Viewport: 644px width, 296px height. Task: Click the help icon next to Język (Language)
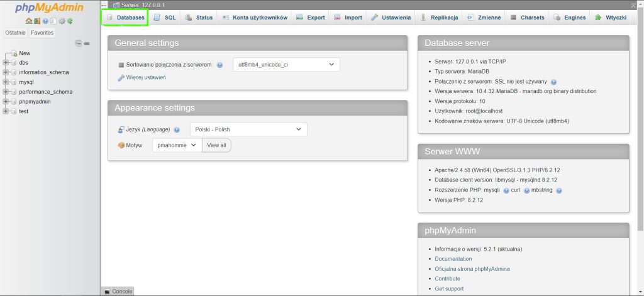[x=177, y=129]
